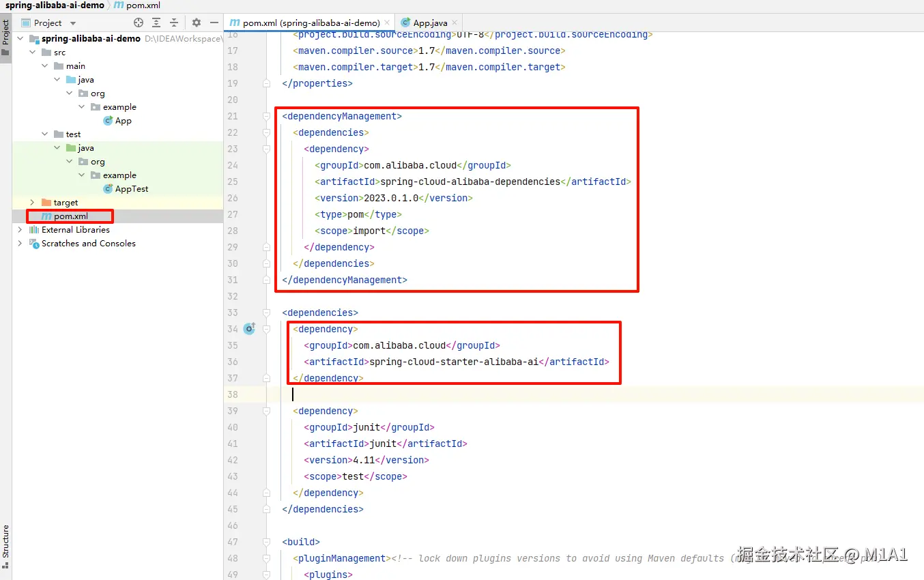
Task: Click the text spring-cloud-alibaba-dependencies
Action: [x=470, y=182]
